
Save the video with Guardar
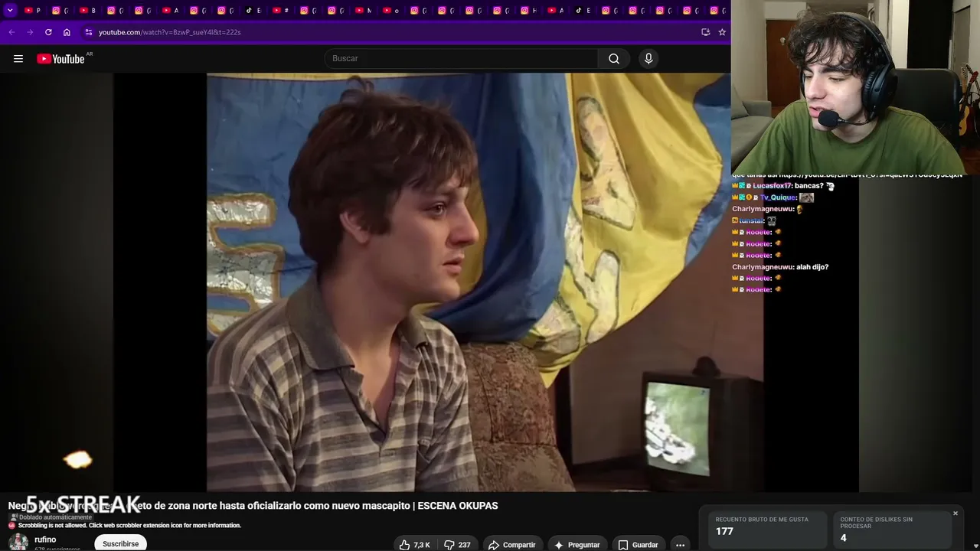pos(639,545)
